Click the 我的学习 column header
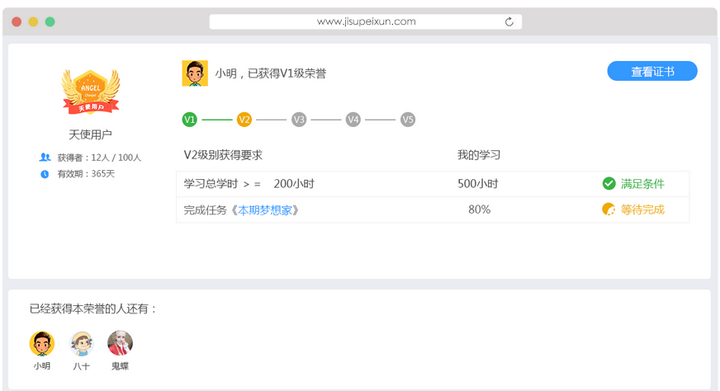 pos(479,155)
